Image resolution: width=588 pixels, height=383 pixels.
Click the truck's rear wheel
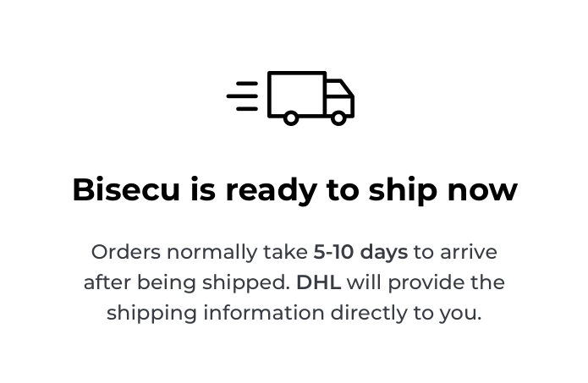tap(291, 118)
